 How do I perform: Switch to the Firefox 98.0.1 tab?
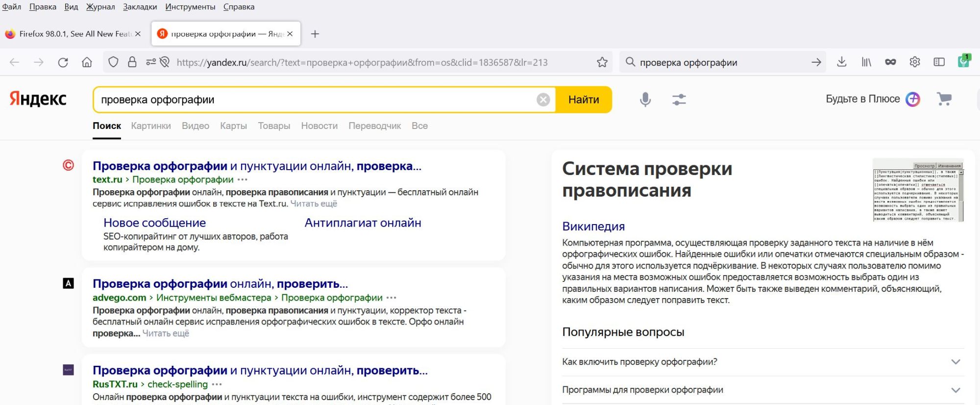click(x=73, y=34)
